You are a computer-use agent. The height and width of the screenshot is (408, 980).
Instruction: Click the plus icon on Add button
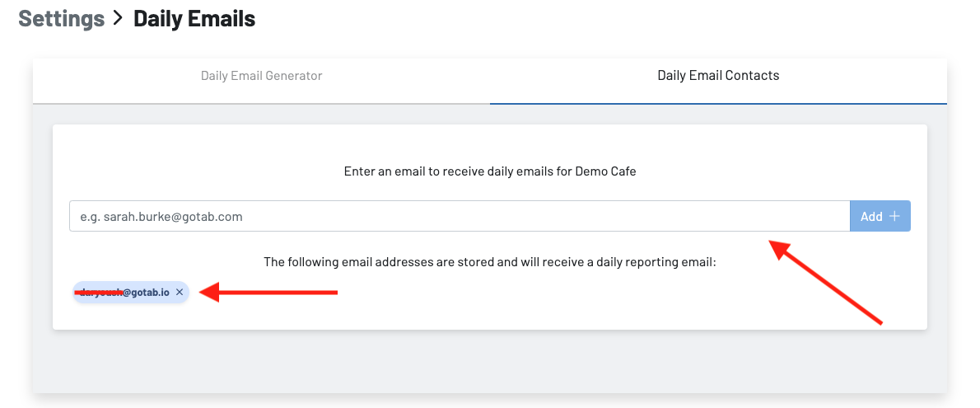click(x=895, y=217)
